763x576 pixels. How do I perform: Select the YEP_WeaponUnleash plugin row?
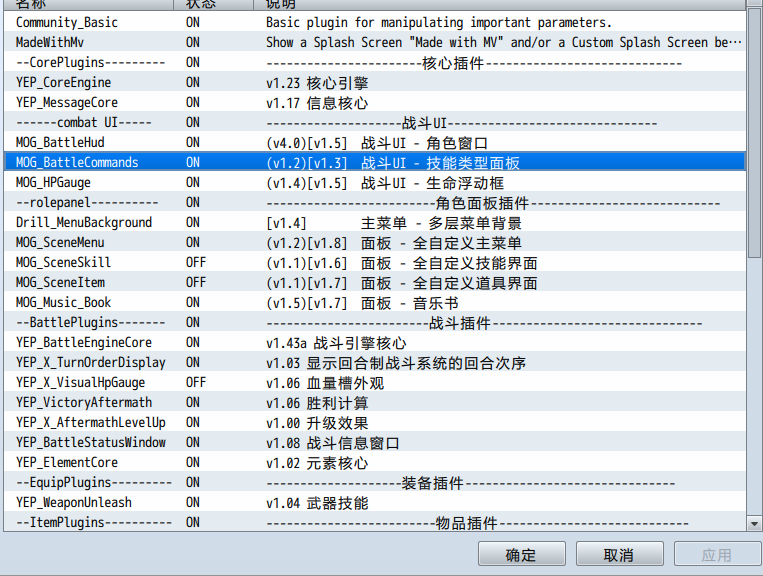pos(375,502)
